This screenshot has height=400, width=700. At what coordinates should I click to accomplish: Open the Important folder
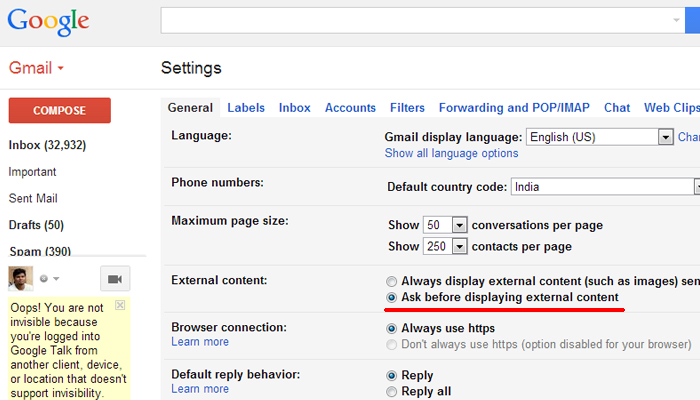32,172
